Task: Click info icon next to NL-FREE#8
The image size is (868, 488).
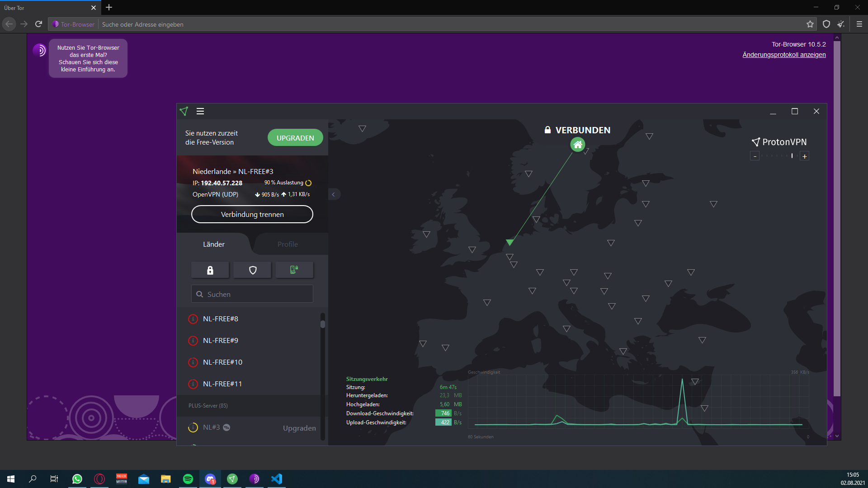Action: tap(193, 319)
